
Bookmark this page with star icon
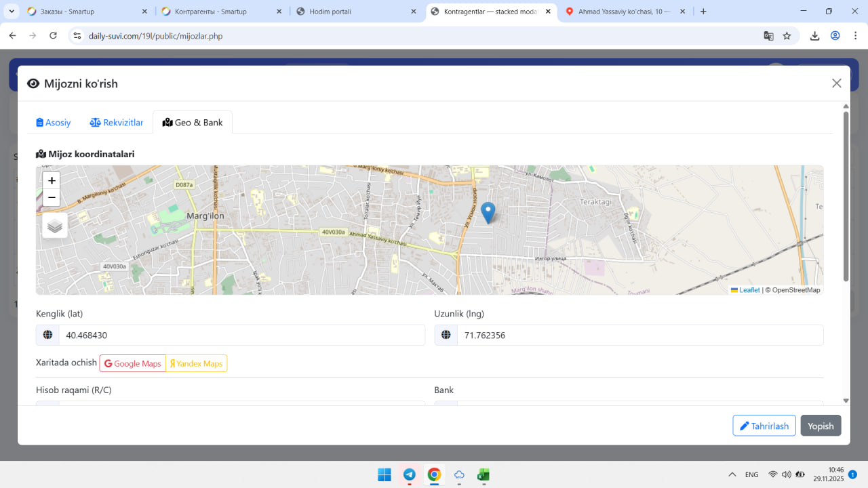[x=787, y=36]
